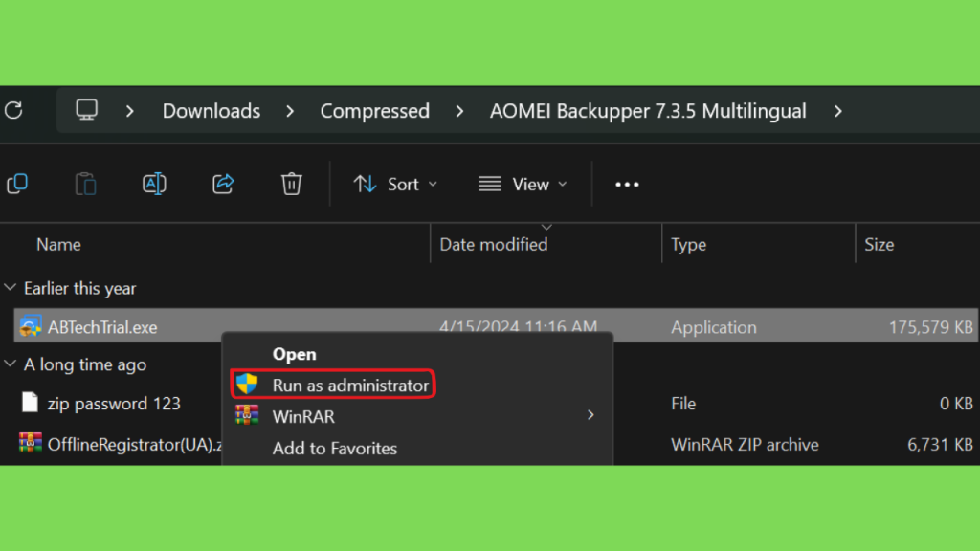Click the Paste toolbar icon
This screenshot has width=980, height=551.
85,184
